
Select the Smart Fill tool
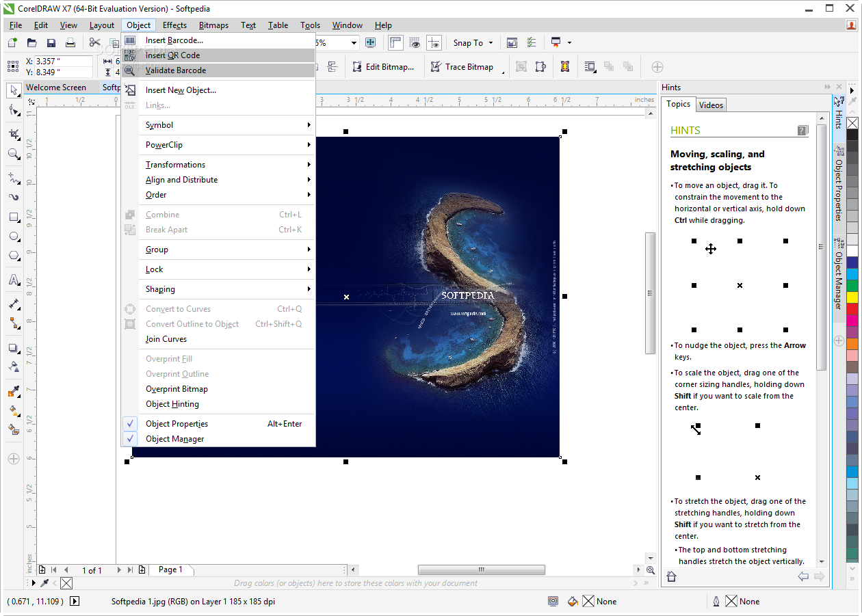pyautogui.click(x=14, y=430)
